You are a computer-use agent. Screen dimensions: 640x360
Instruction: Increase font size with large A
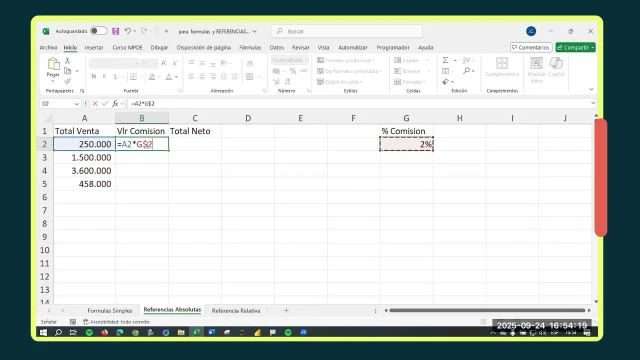(x=164, y=63)
